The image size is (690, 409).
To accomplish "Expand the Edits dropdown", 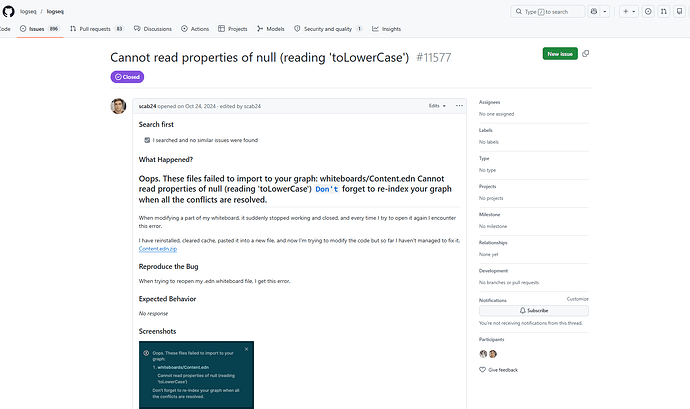I will pyautogui.click(x=437, y=106).
